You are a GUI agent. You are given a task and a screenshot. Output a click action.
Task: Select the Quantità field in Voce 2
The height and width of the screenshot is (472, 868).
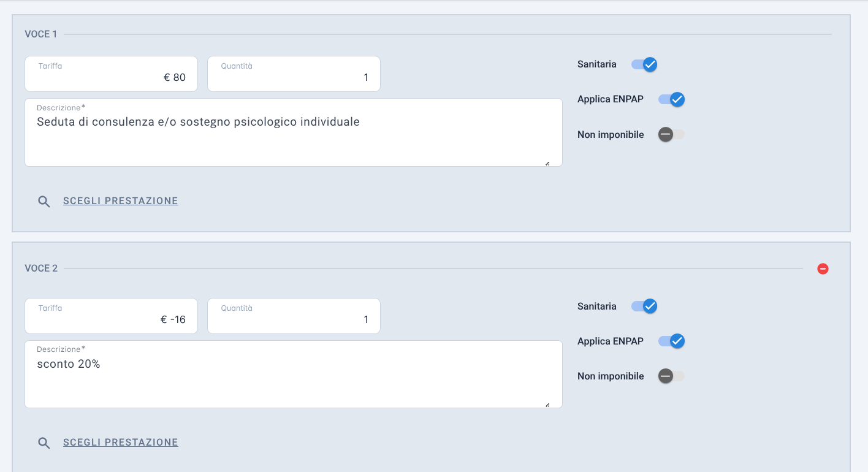tap(294, 316)
